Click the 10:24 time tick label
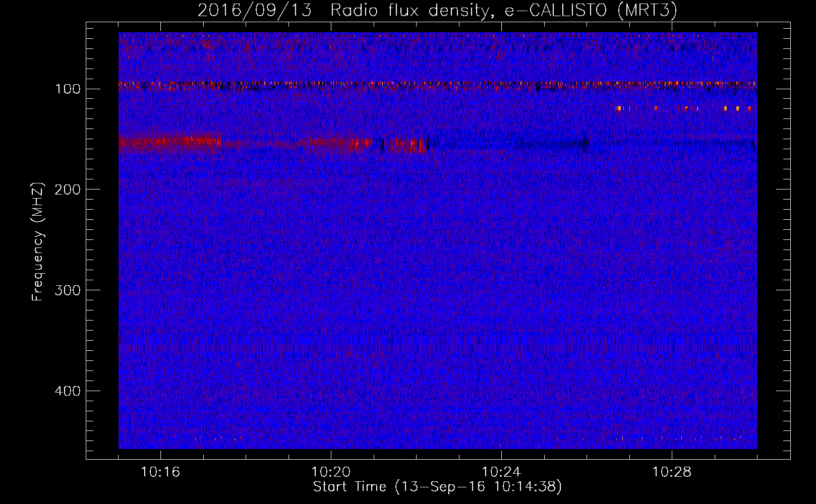The width and height of the screenshot is (816, 504). click(x=501, y=472)
